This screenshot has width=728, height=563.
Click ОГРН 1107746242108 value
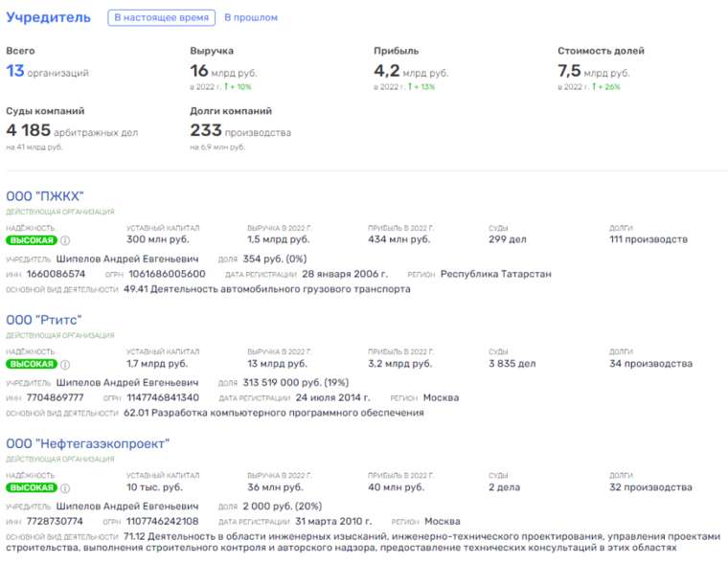(x=162, y=522)
